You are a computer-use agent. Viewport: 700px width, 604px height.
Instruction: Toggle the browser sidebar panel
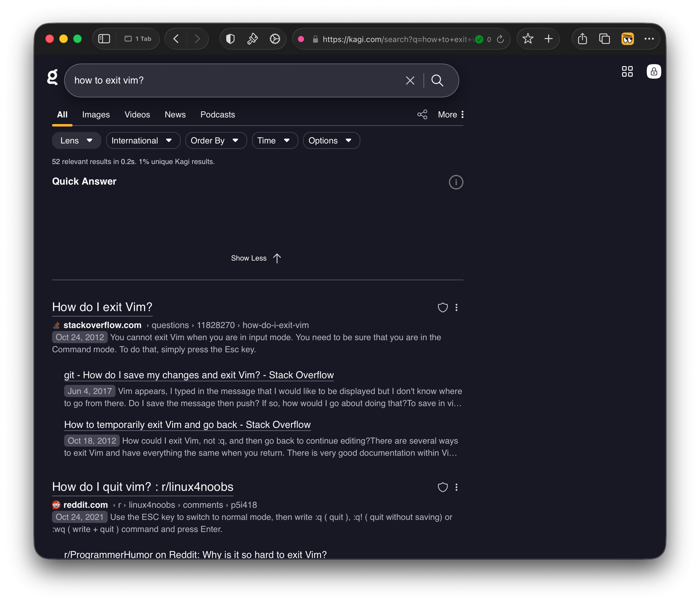coord(104,39)
